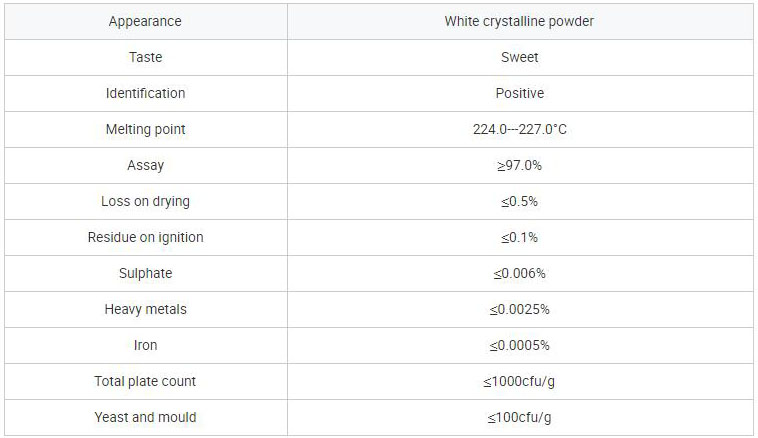Select the Positive value cell
This screenshot has height=438, width=758.
[519, 93]
